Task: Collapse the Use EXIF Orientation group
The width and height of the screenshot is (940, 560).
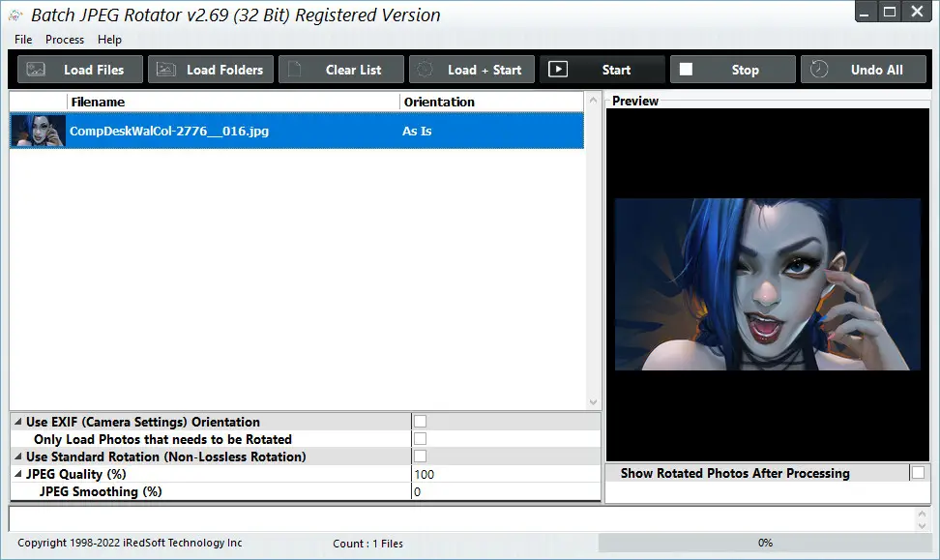Action: (x=18, y=422)
